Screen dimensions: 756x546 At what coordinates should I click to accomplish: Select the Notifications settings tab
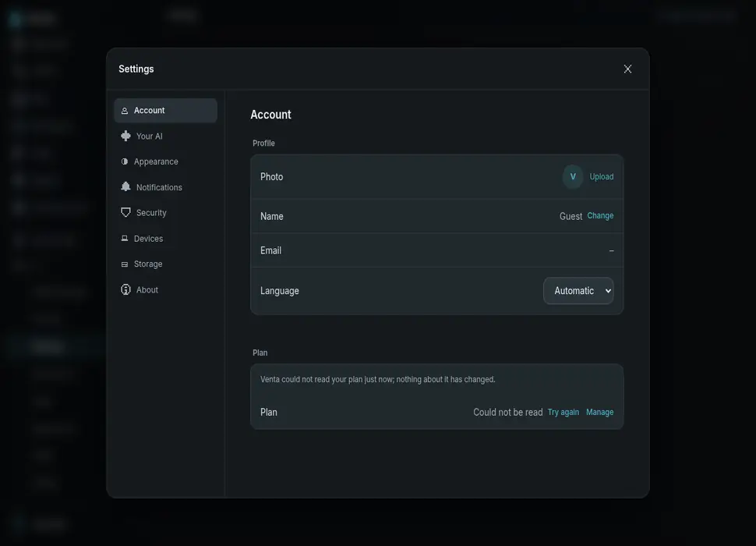(x=165, y=187)
